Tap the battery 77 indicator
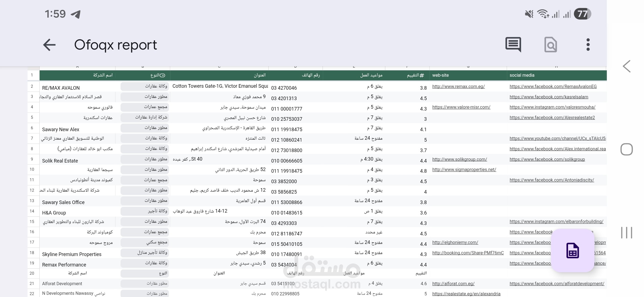644x297 pixels. pyautogui.click(x=582, y=14)
